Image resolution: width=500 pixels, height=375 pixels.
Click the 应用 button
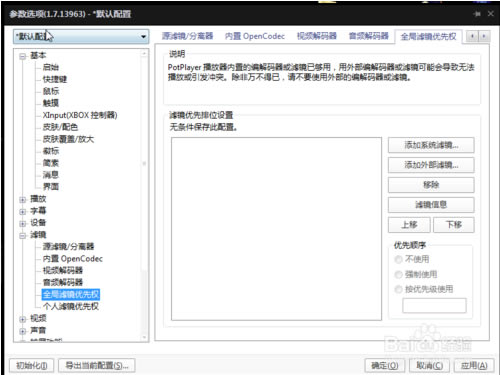[474, 366]
